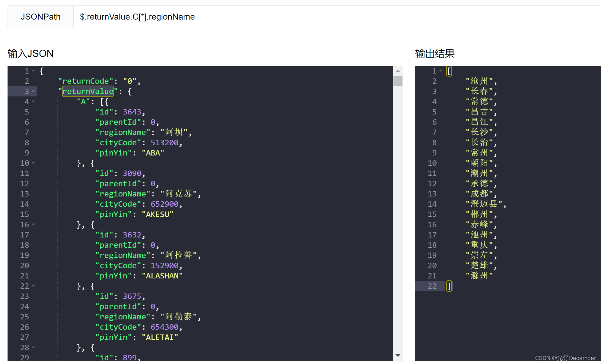
Task: Click the "重庆" entry in output results
Action: coord(479,245)
